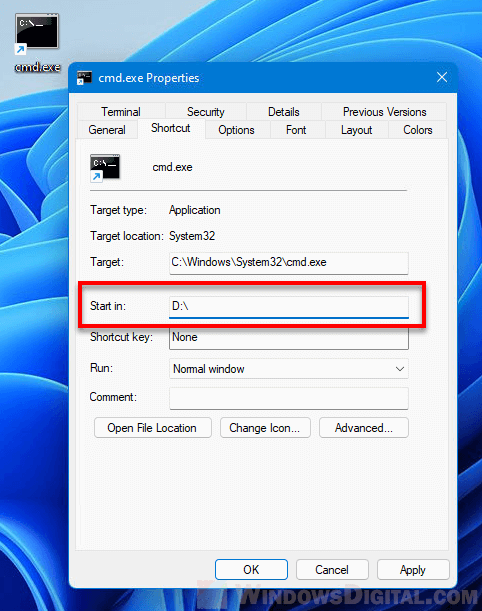Click the Shortcut key field

289,338
